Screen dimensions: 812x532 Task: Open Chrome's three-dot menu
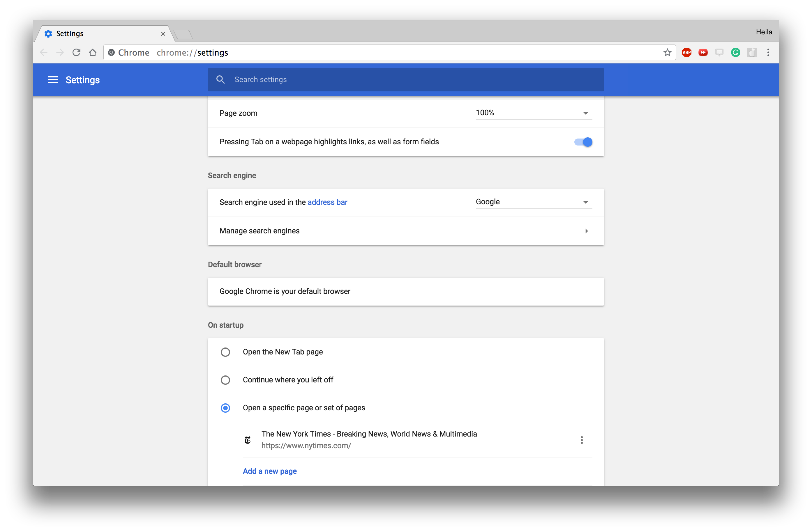click(x=768, y=52)
